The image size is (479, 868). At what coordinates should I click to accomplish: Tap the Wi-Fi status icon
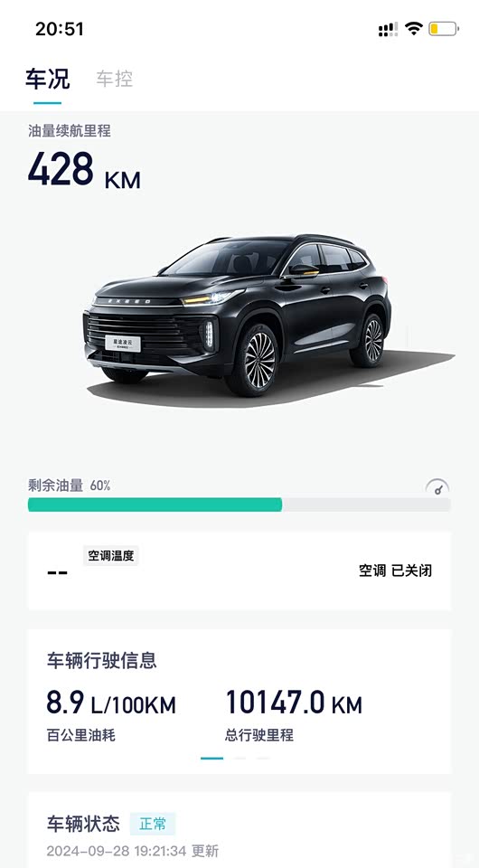coord(414,28)
